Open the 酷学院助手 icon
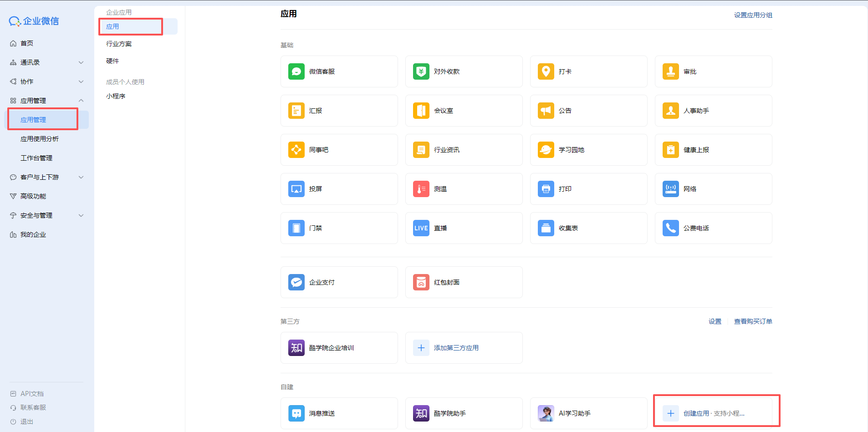The image size is (868, 432). tap(421, 413)
